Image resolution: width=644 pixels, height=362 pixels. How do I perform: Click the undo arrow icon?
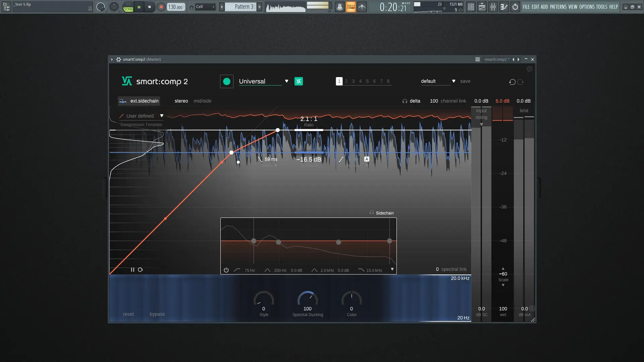click(x=512, y=82)
